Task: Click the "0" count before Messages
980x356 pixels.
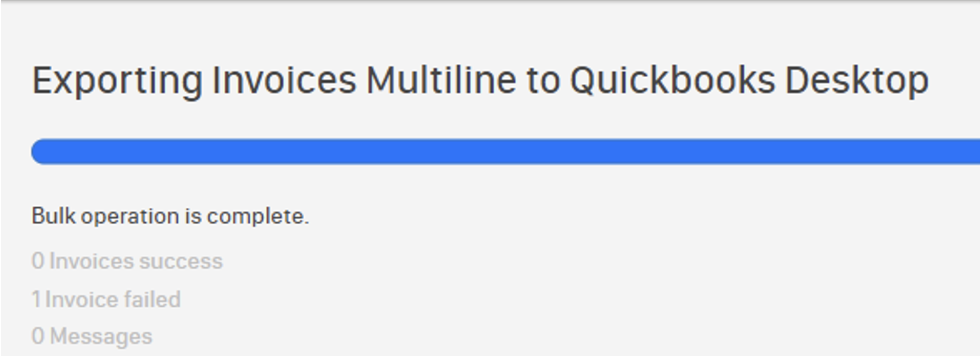Action: tap(38, 337)
